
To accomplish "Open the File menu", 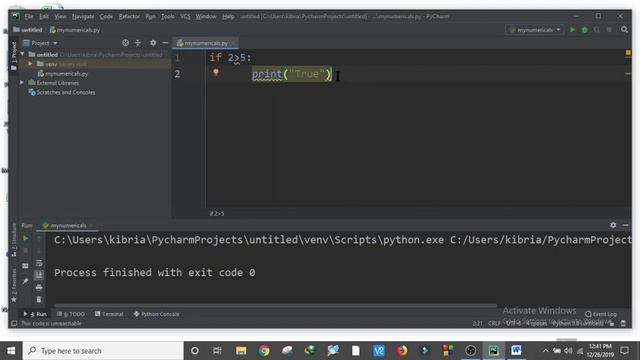I will pyautogui.click(x=29, y=16).
